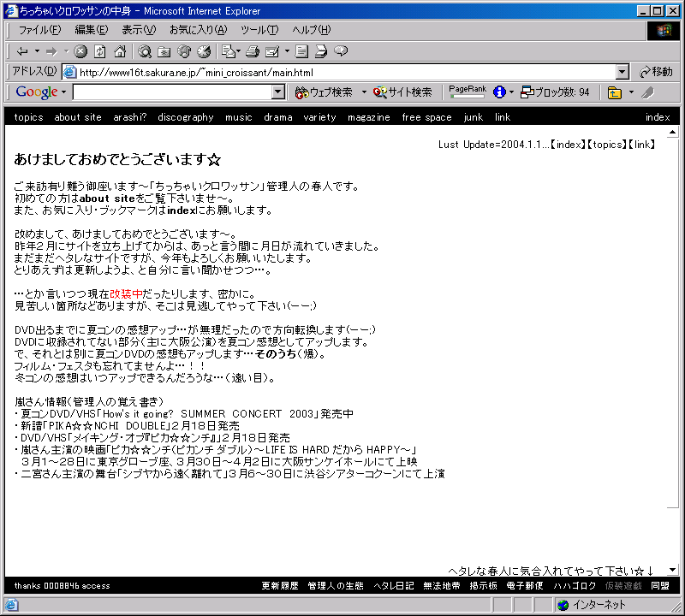
Task: Open the drama nav link
Action: pyautogui.click(x=277, y=117)
